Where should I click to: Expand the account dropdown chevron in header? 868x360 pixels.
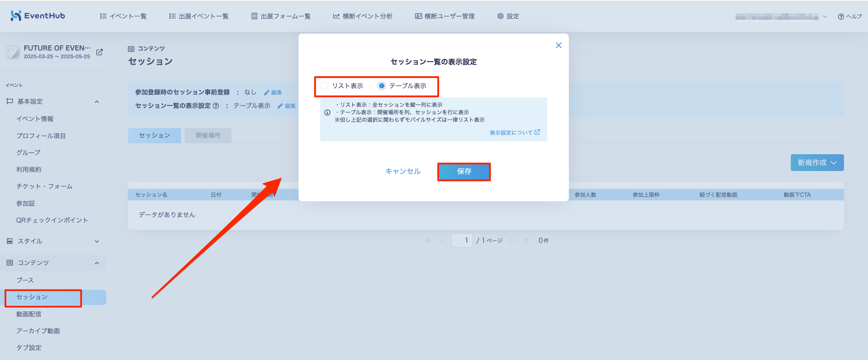click(x=825, y=16)
